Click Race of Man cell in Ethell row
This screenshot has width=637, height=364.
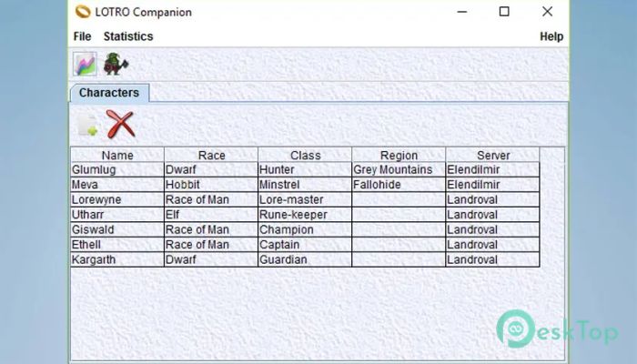pyautogui.click(x=211, y=245)
